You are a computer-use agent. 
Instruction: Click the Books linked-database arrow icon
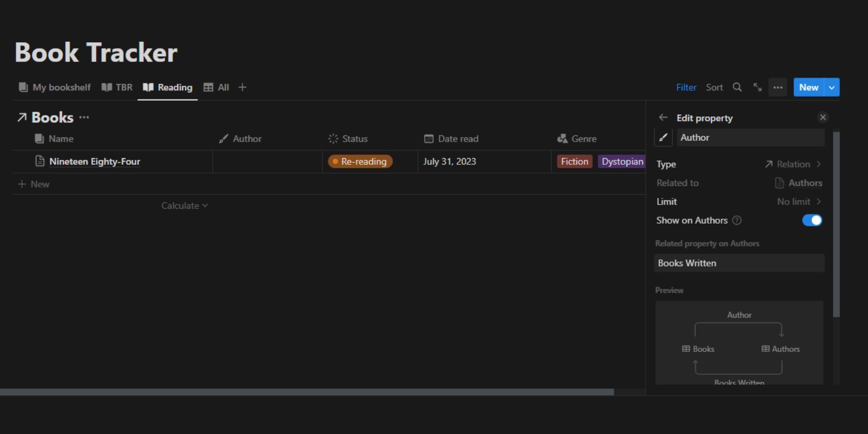coord(22,118)
